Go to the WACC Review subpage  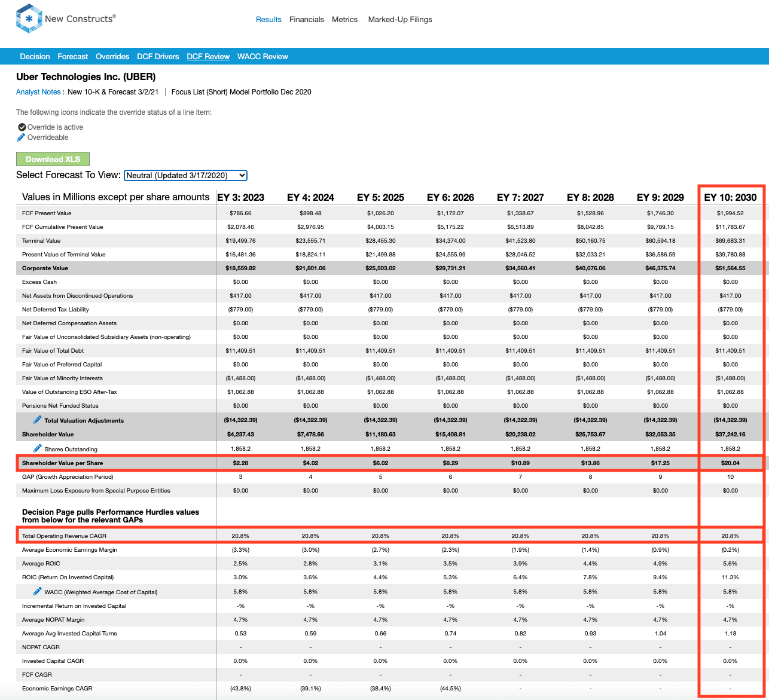pyautogui.click(x=263, y=57)
